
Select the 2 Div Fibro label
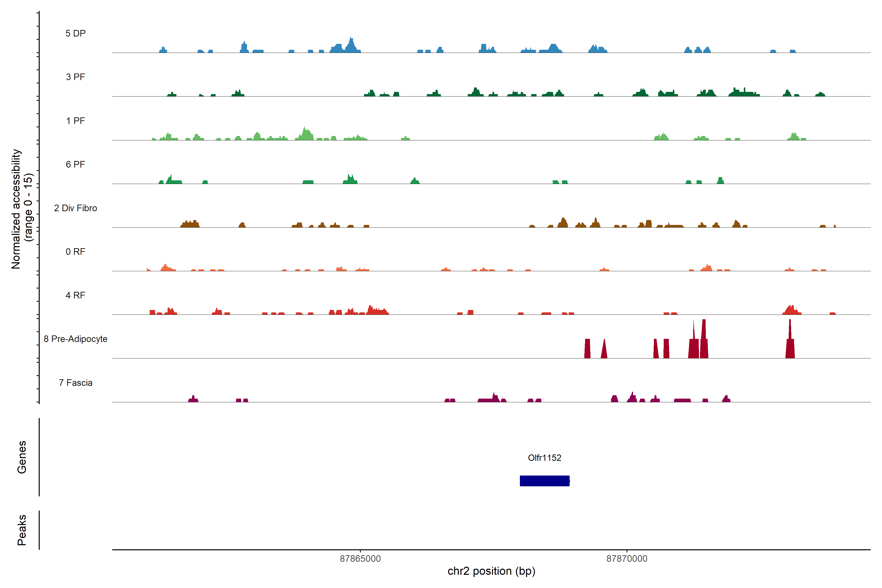coord(75,208)
